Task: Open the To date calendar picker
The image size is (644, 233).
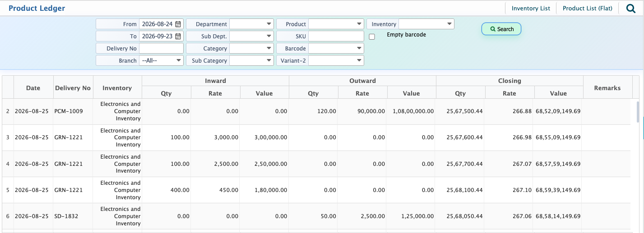Action: (178, 36)
